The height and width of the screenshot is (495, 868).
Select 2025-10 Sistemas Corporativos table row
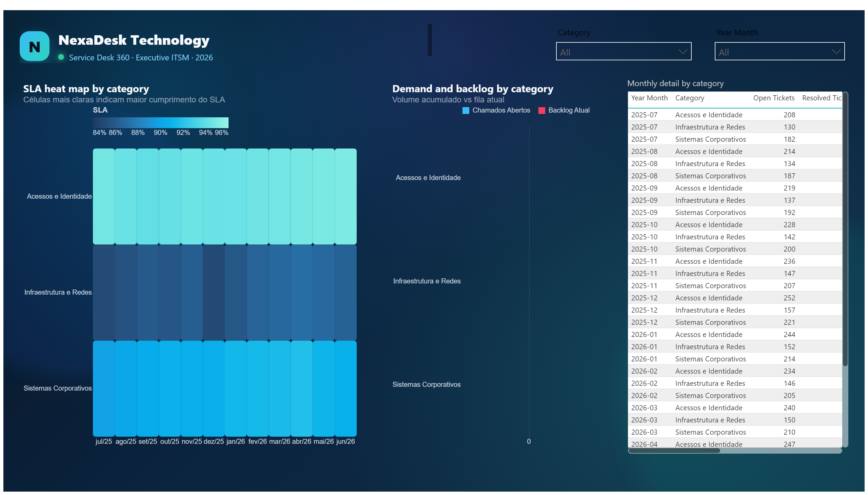[734, 249]
